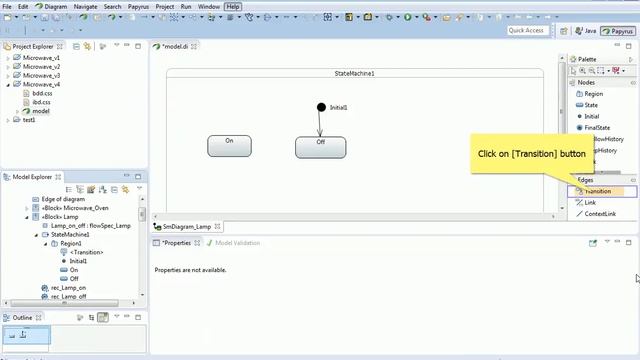Select the SmDiagram_Lamp diagram tab
The width and height of the screenshot is (640, 360).
point(187,227)
